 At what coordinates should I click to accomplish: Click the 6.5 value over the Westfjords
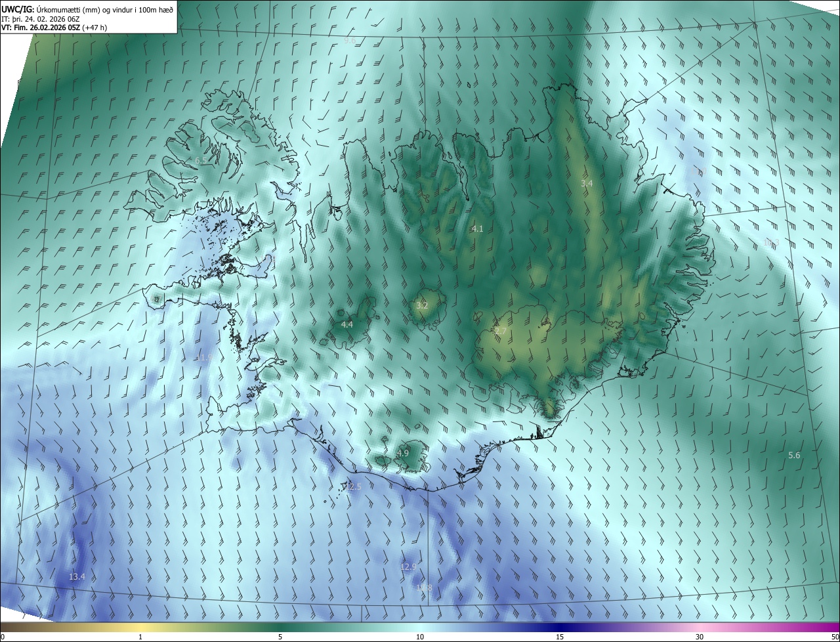pos(201,160)
